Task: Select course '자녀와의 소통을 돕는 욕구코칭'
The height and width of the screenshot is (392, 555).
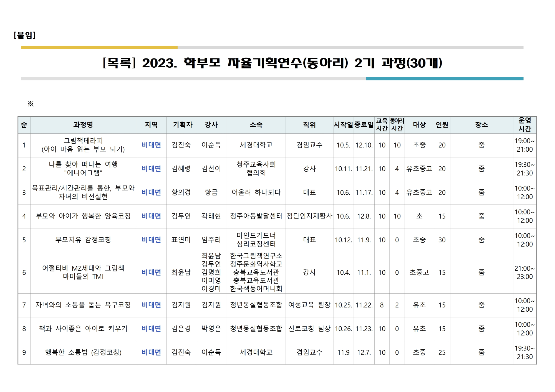Action: coord(83,305)
